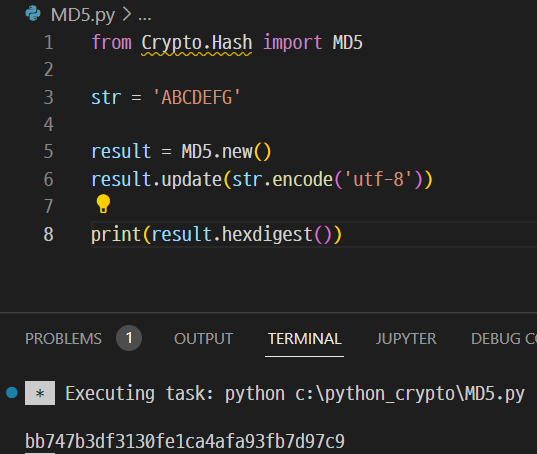Switch to the PROBLEMS tab
This screenshot has height=454, width=537.
63,339
